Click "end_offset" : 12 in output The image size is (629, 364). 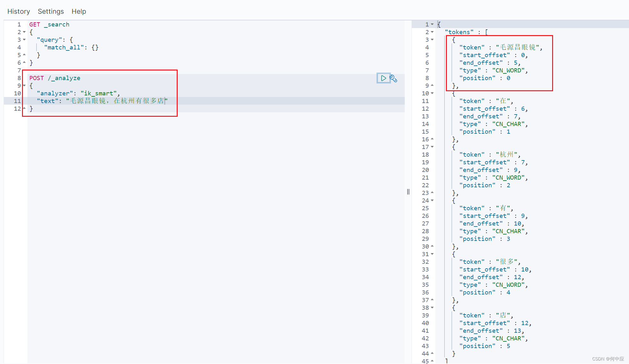point(492,277)
